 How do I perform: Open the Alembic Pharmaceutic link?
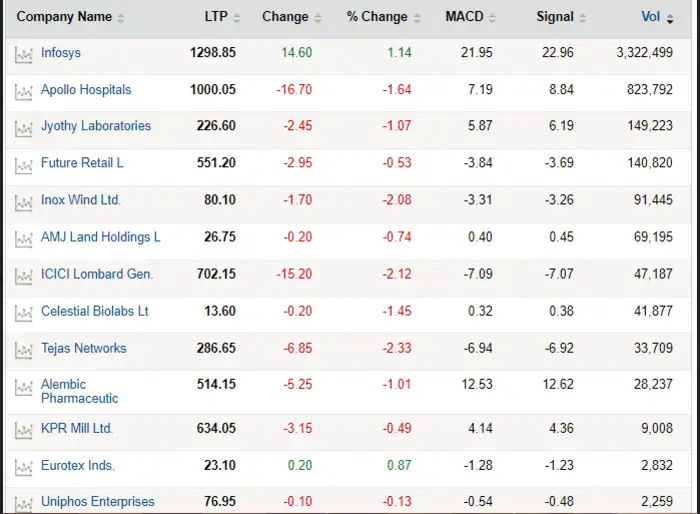[x=79, y=391]
